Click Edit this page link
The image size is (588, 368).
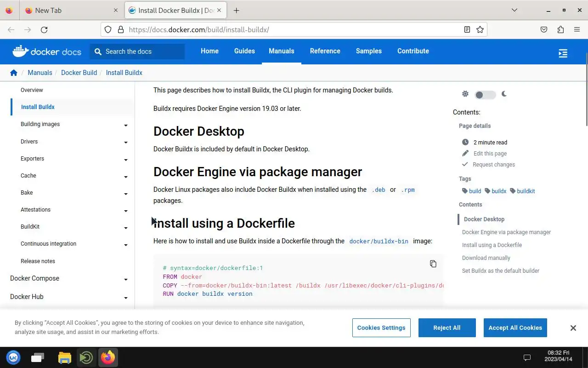click(x=490, y=153)
